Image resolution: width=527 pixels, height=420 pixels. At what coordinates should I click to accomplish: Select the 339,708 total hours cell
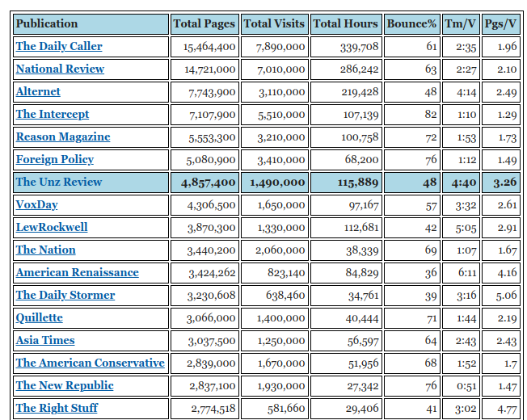click(x=346, y=47)
